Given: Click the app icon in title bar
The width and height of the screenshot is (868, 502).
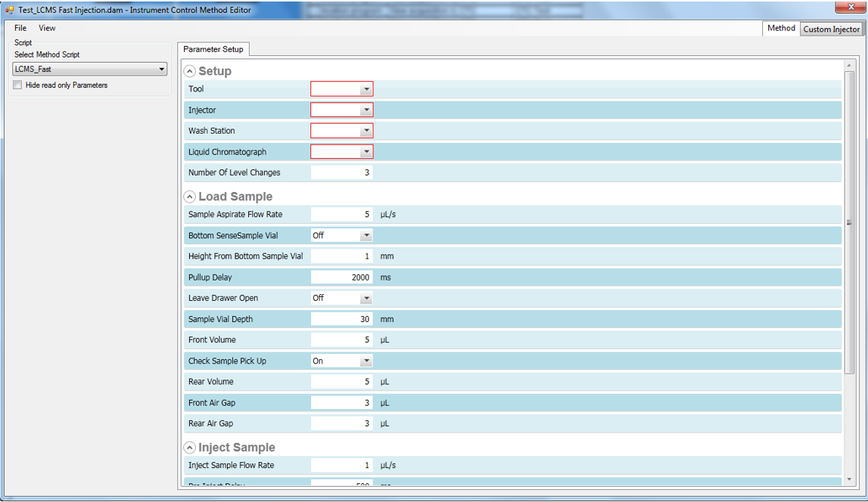Looking at the screenshot, I should pos(10,10).
